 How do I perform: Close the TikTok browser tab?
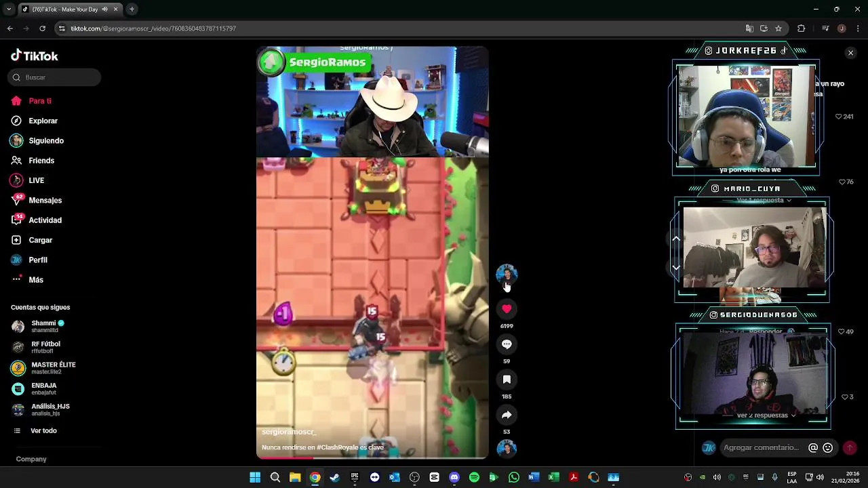coord(117,9)
